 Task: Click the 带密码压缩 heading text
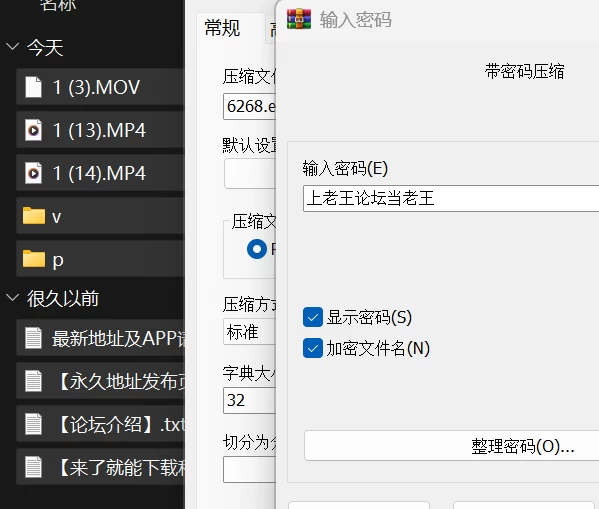coord(524,71)
